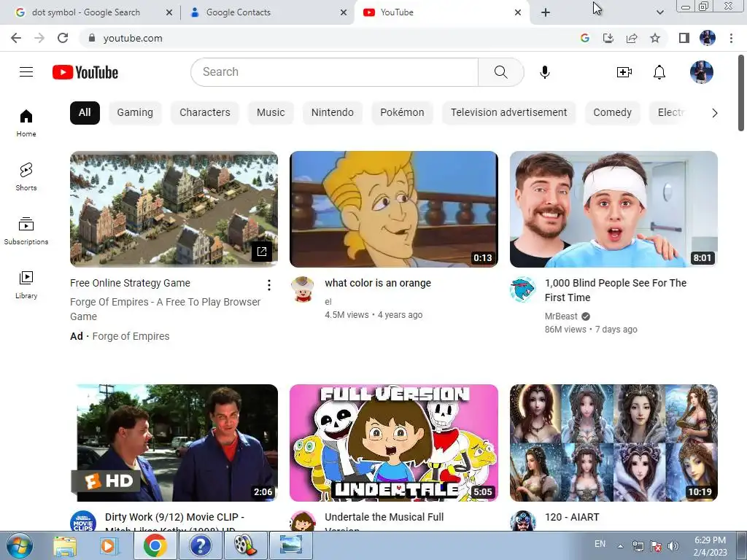Open the tab search dropdown arrow
Screen dimensions: 747x560
click(659, 12)
